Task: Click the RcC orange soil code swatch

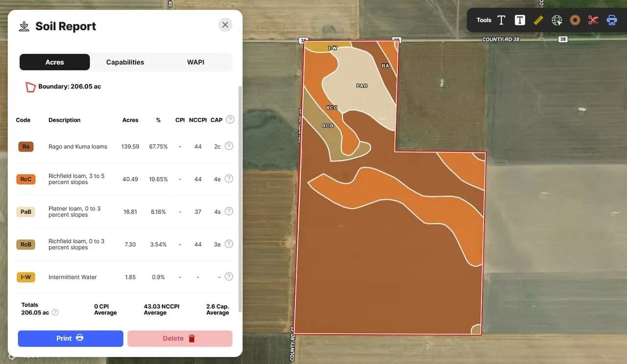Action: coord(26,179)
